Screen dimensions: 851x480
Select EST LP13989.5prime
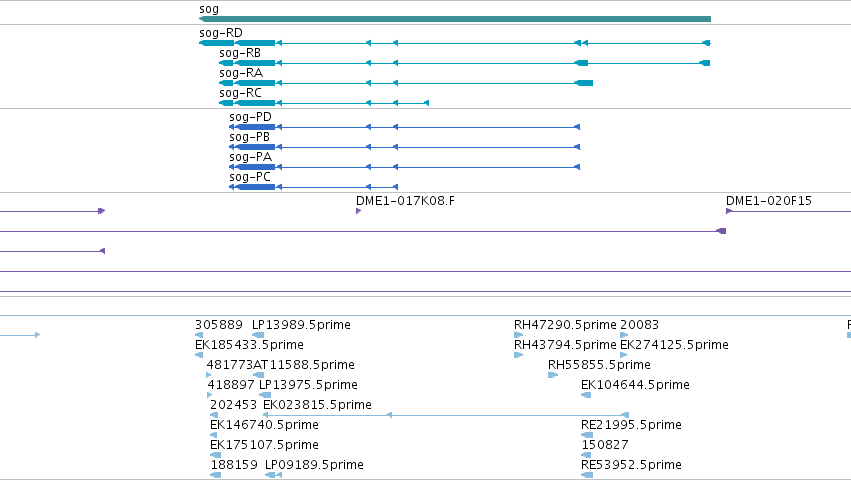(x=301, y=325)
